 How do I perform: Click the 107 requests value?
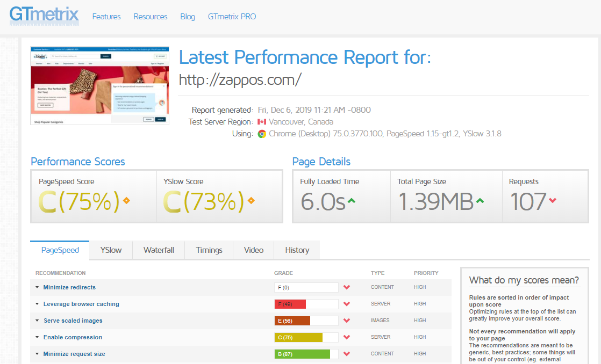point(528,202)
